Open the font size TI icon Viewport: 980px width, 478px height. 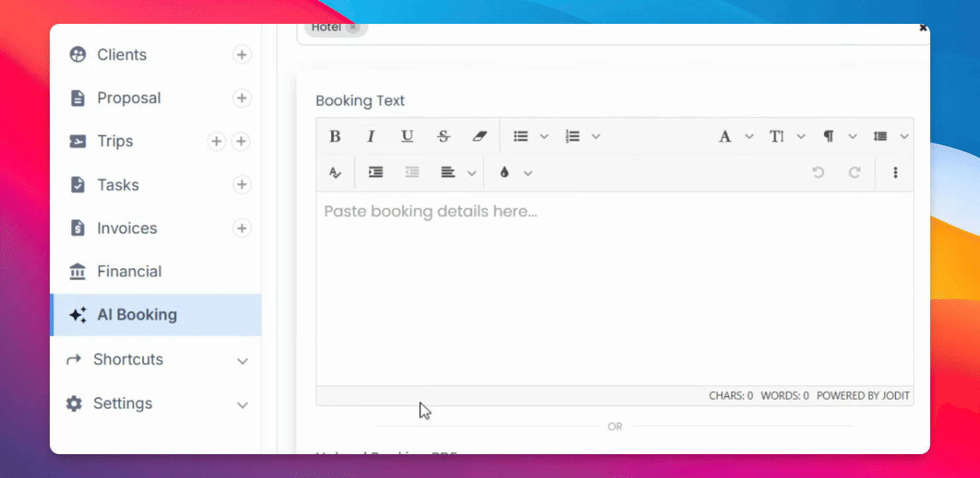pos(777,136)
